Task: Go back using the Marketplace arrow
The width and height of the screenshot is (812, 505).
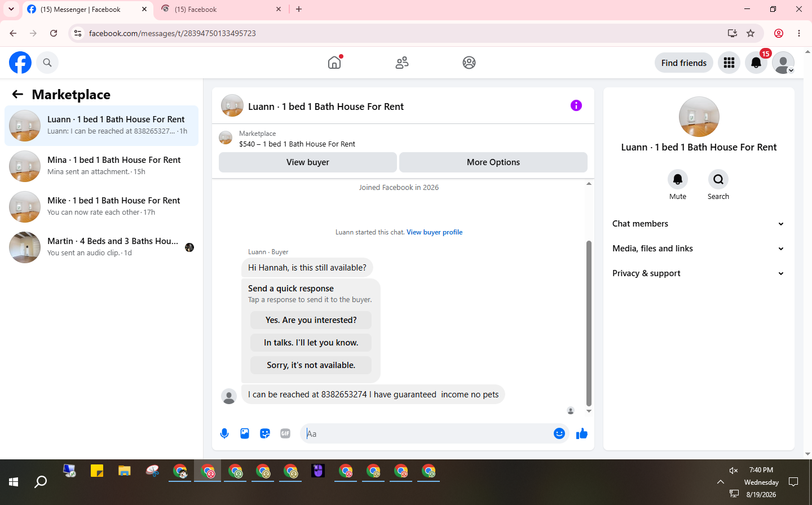Action: click(17, 94)
